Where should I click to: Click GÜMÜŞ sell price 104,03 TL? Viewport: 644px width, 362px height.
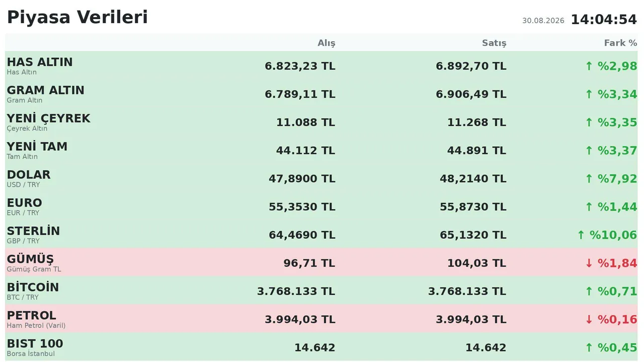(477, 263)
